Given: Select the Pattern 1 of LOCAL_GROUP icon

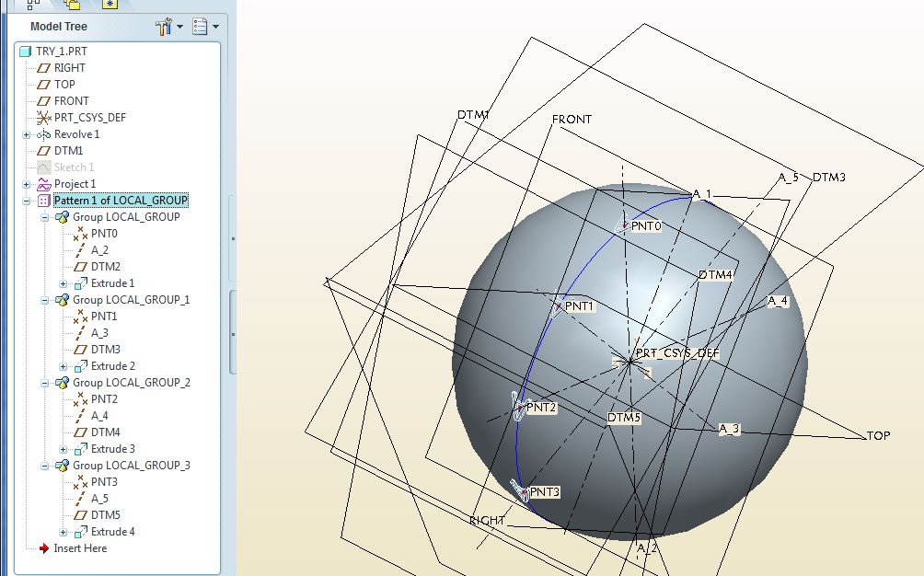Looking at the screenshot, I should (x=43, y=201).
